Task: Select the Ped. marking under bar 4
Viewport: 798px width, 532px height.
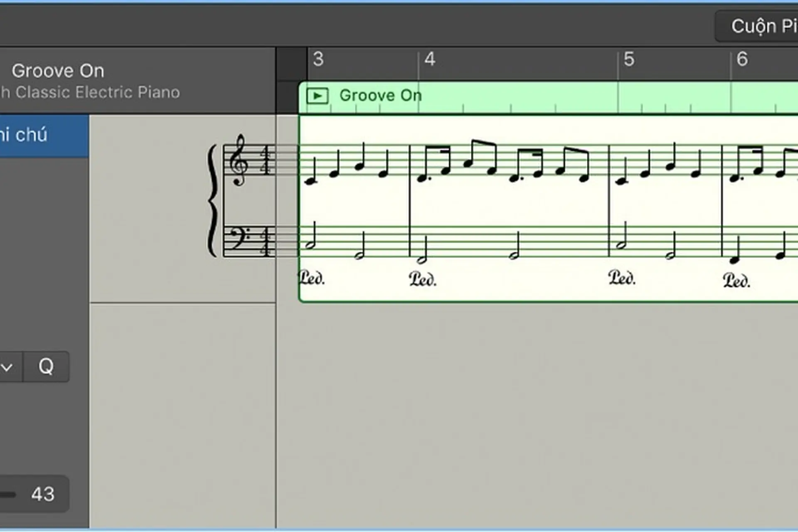Action: pyautogui.click(x=423, y=279)
